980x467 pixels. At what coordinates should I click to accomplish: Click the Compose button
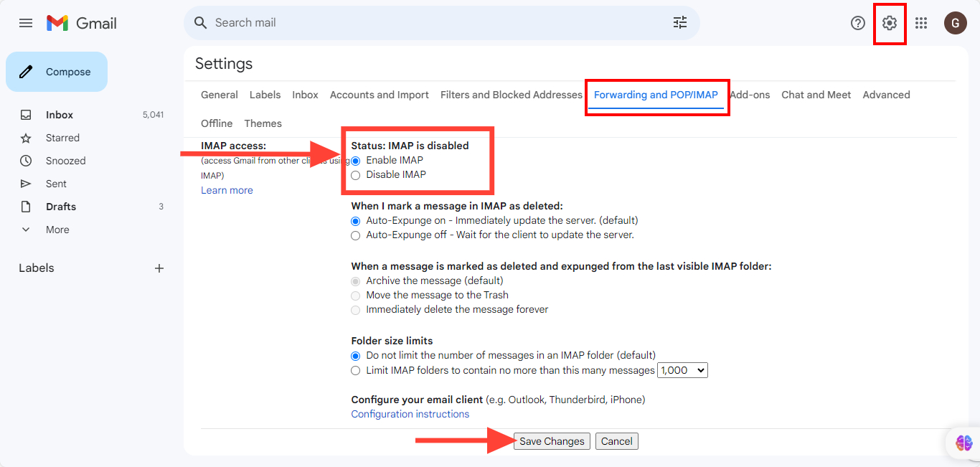pyautogui.click(x=57, y=72)
